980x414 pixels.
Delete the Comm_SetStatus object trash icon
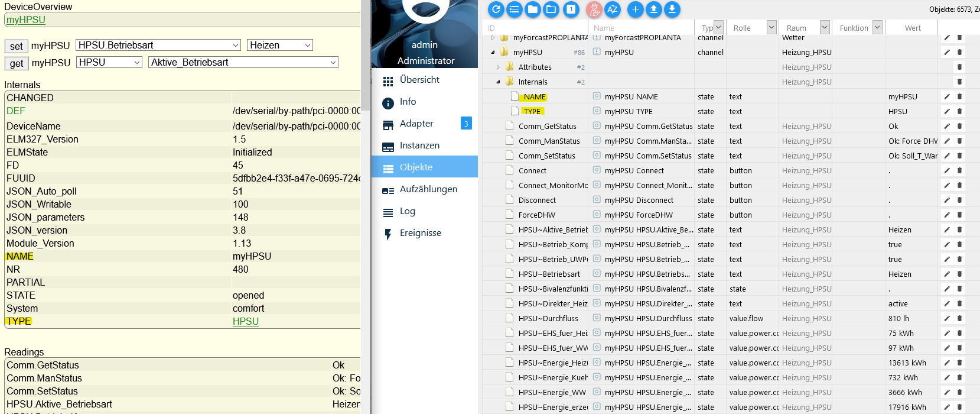click(x=959, y=156)
